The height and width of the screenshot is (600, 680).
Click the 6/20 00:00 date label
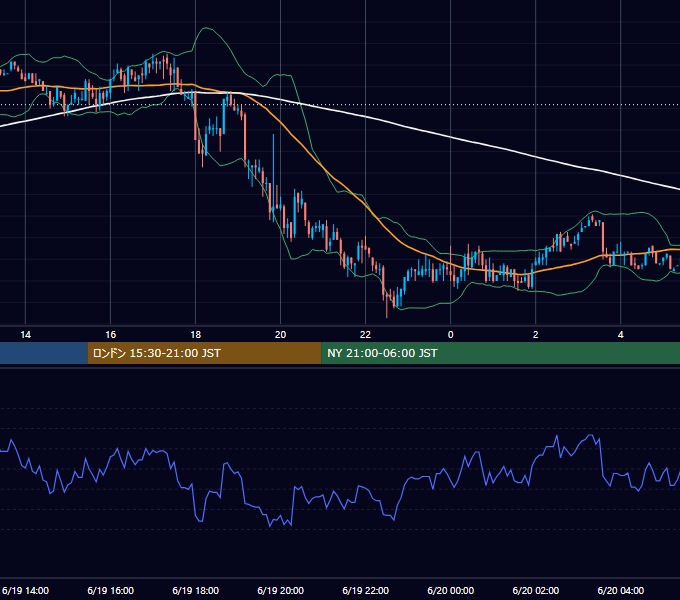tap(451, 590)
